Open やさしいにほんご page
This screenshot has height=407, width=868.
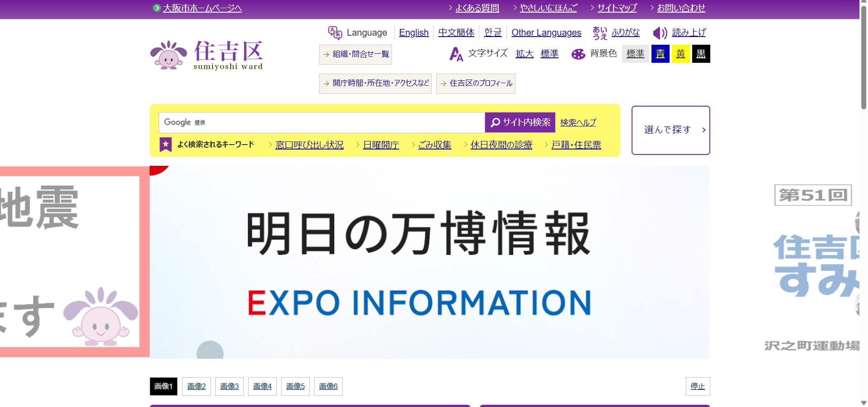click(548, 8)
